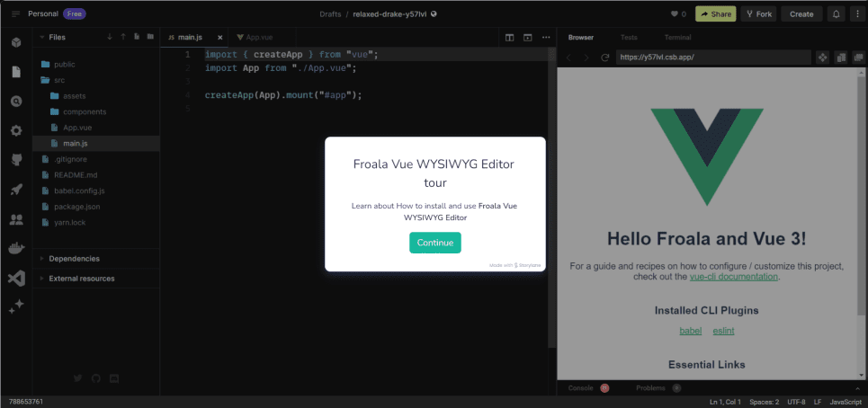868x408 pixels.
Task: Switch to main.js editor tab
Action: pos(189,38)
